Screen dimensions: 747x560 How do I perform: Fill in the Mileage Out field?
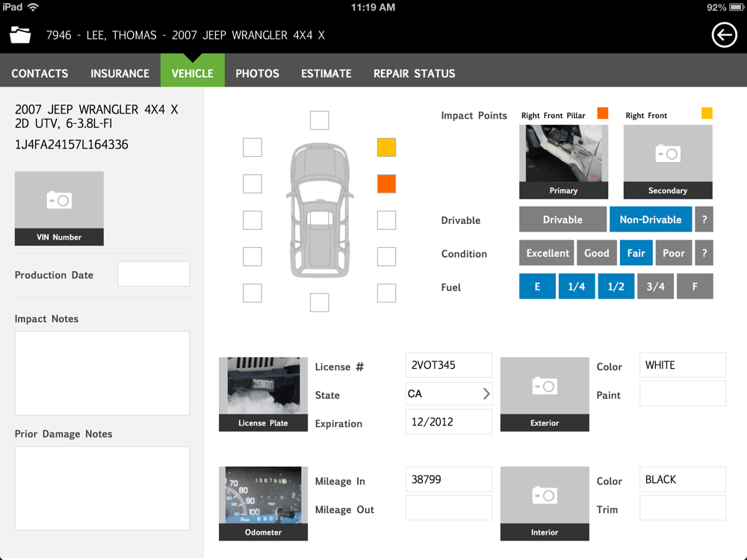pos(448,508)
